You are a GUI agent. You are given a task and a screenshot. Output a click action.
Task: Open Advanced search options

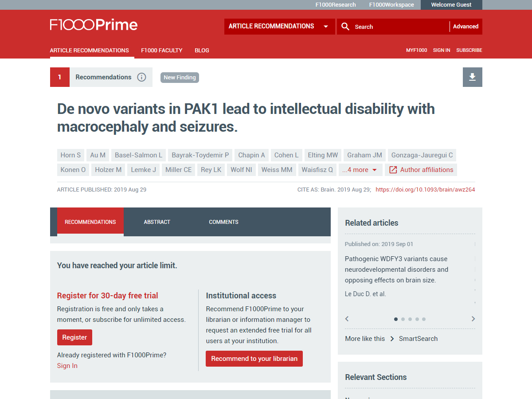[x=465, y=27]
